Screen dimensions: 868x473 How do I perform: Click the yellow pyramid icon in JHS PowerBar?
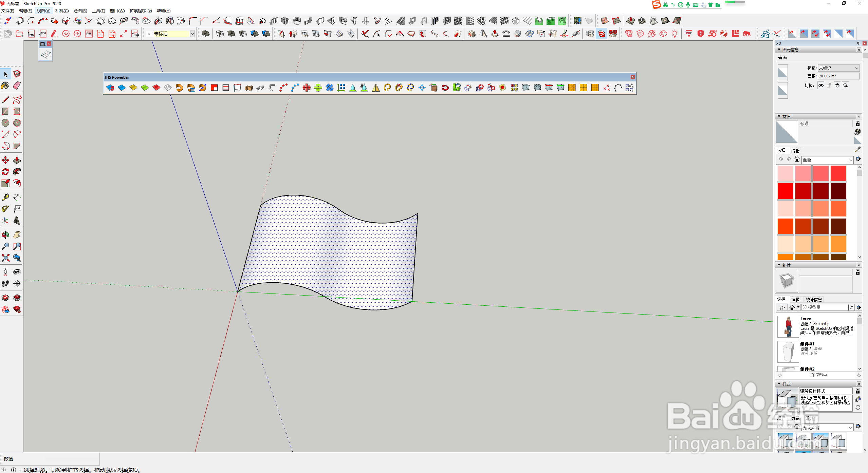pyautogui.click(x=376, y=88)
